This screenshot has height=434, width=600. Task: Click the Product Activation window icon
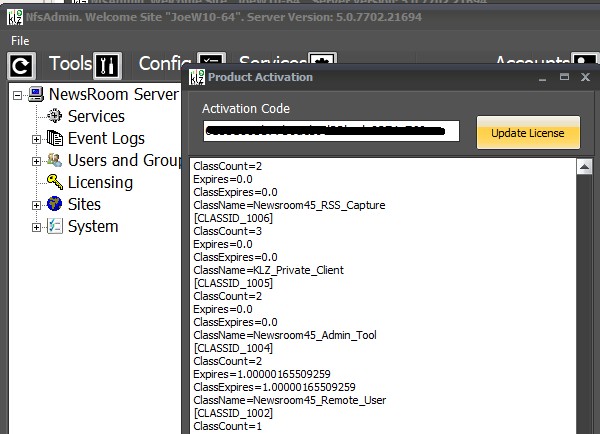click(197, 77)
